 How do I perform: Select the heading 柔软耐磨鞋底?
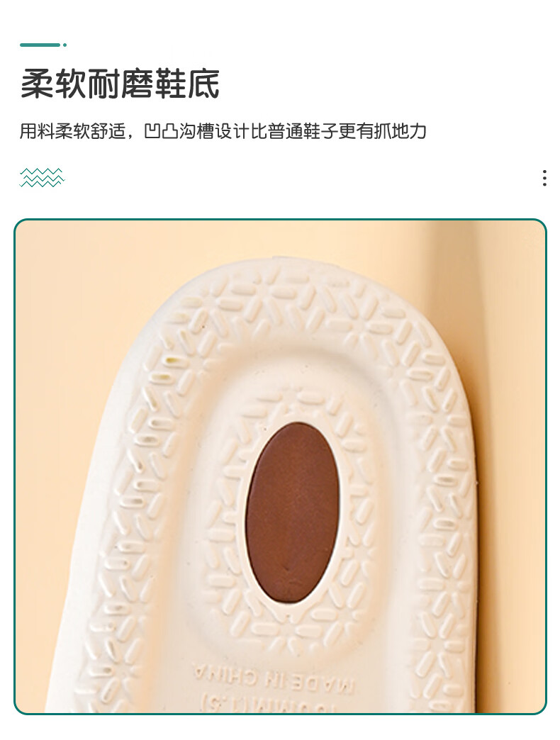point(120,84)
